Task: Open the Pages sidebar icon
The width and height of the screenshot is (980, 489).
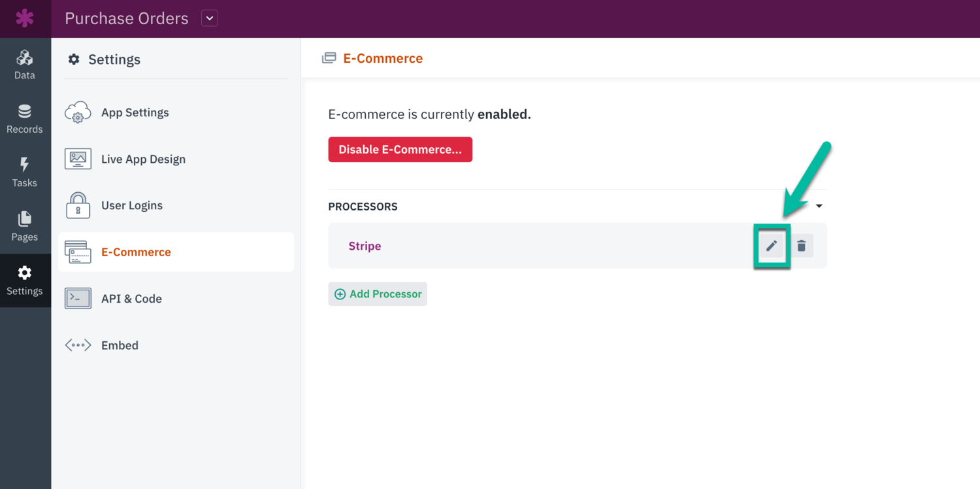Action: 24,226
